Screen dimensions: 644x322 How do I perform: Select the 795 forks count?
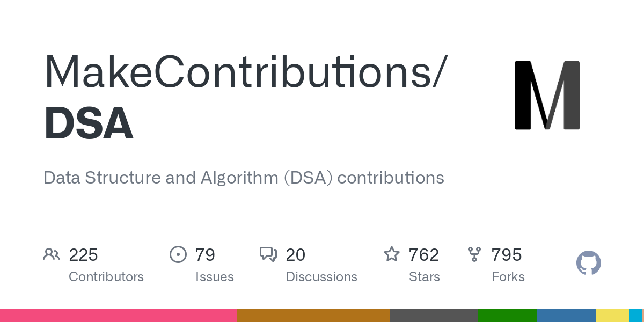[x=507, y=255]
